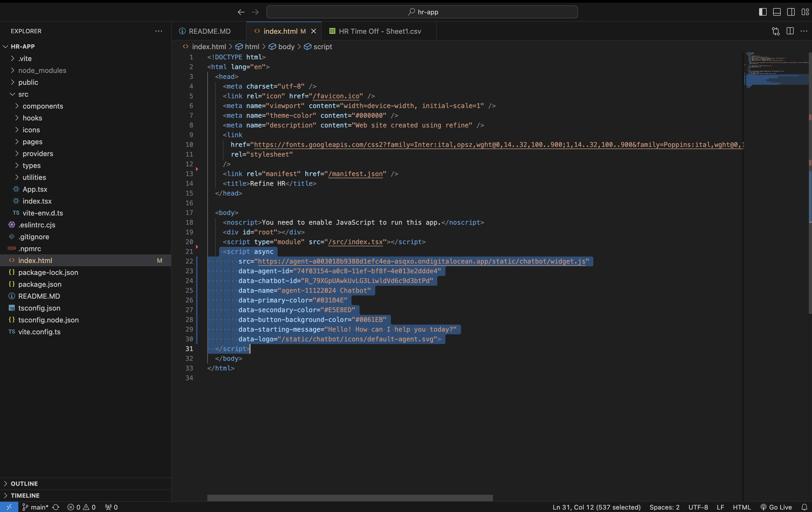This screenshot has width=812, height=512.
Task: Toggle secondary side bar layout icon
Action: point(791,12)
